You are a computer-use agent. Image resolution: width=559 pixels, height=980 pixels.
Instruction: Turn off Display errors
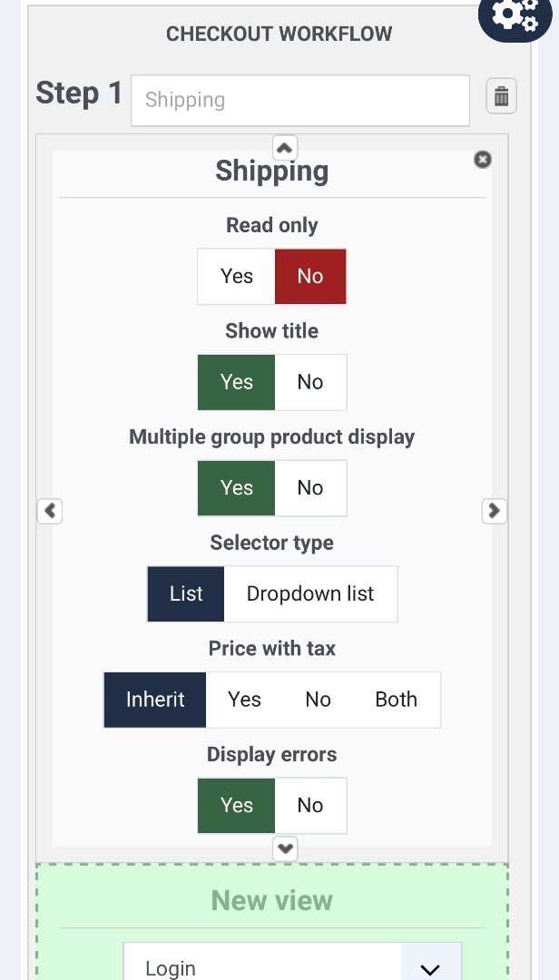(x=310, y=805)
